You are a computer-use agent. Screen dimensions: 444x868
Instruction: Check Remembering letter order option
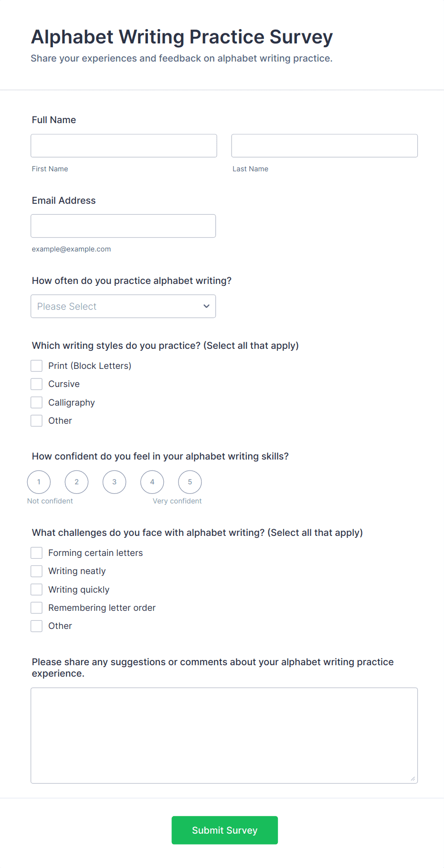(37, 608)
